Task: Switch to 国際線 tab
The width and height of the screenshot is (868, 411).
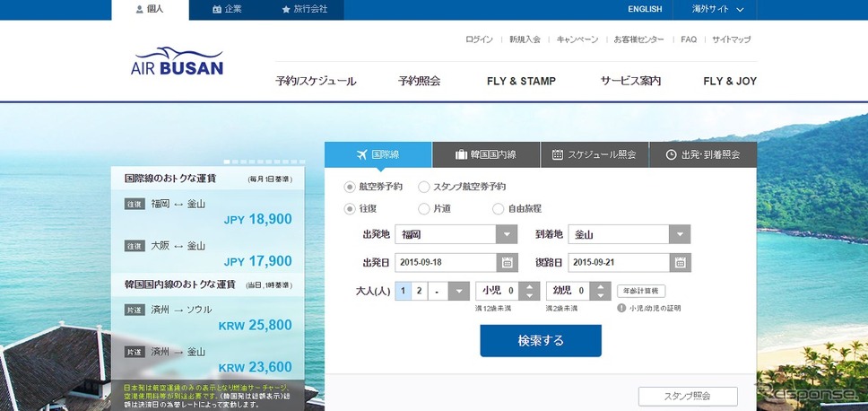Action: coord(378,154)
